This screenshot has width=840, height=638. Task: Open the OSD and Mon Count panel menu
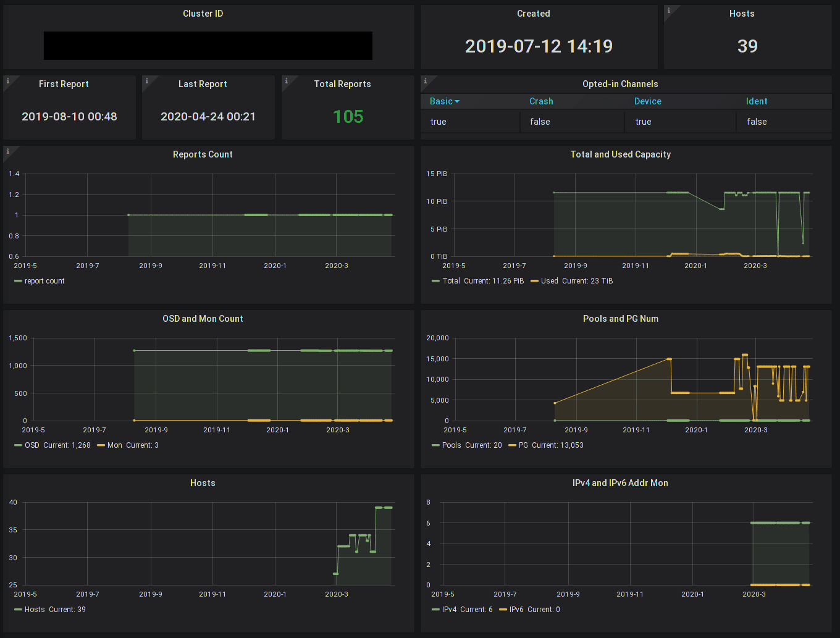(203, 319)
